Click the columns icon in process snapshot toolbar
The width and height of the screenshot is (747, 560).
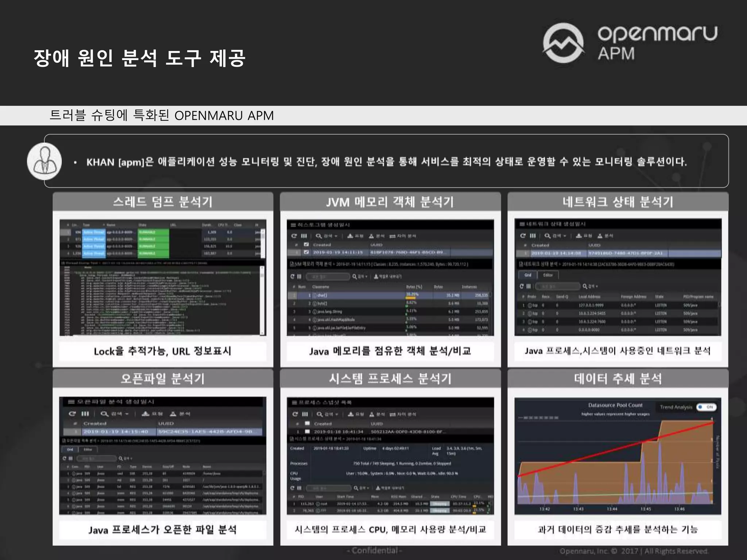pyautogui.click(x=305, y=414)
